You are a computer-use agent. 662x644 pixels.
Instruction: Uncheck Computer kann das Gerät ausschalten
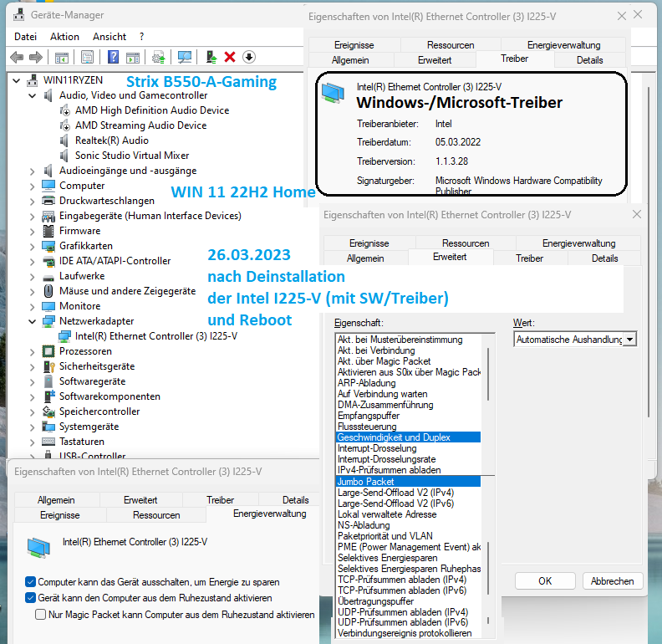[30, 582]
